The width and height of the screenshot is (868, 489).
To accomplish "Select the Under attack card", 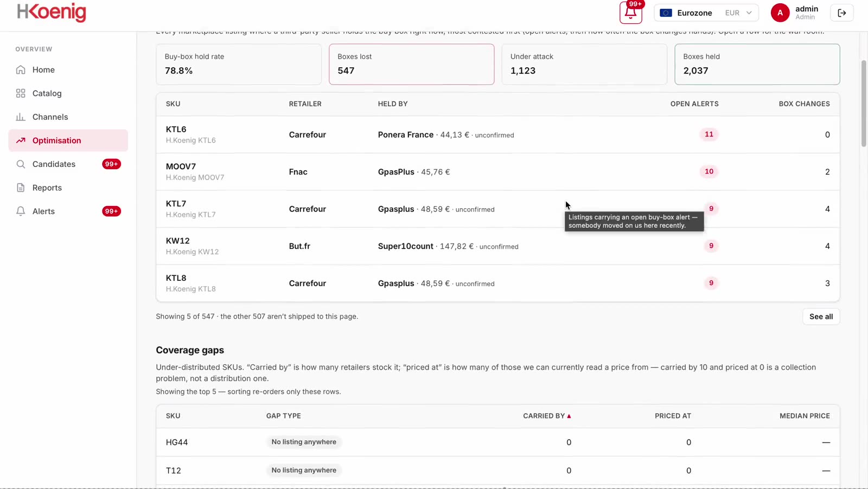I will click(x=584, y=64).
